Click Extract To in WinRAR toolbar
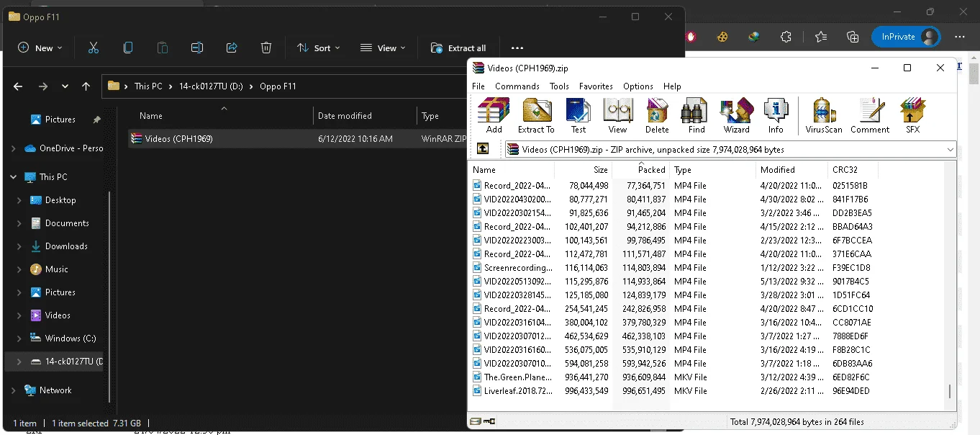This screenshot has height=435, width=980. coord(536,115)
